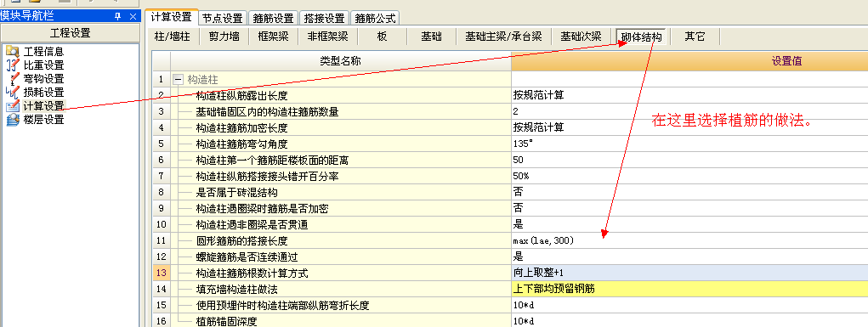
Task: Select row number 1 header cell
Action: (x=161, y=80)
